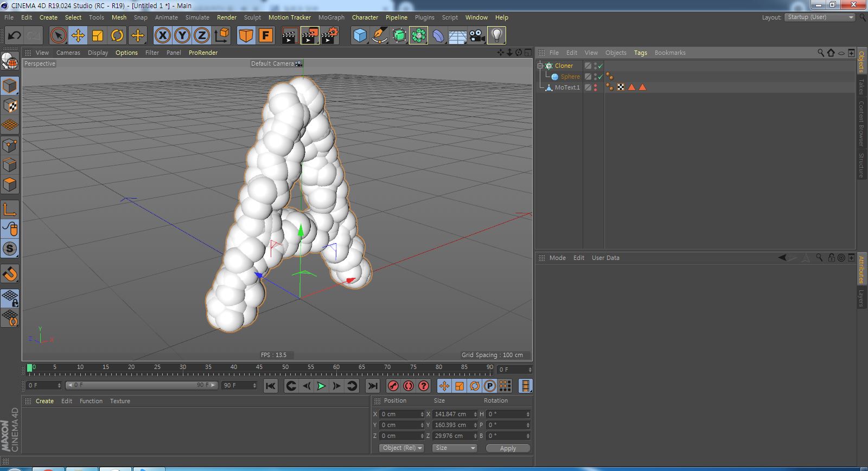This screenshot has height=471, width=868.
Task: Switch to Polygons mode
Action: click(10, 184)
